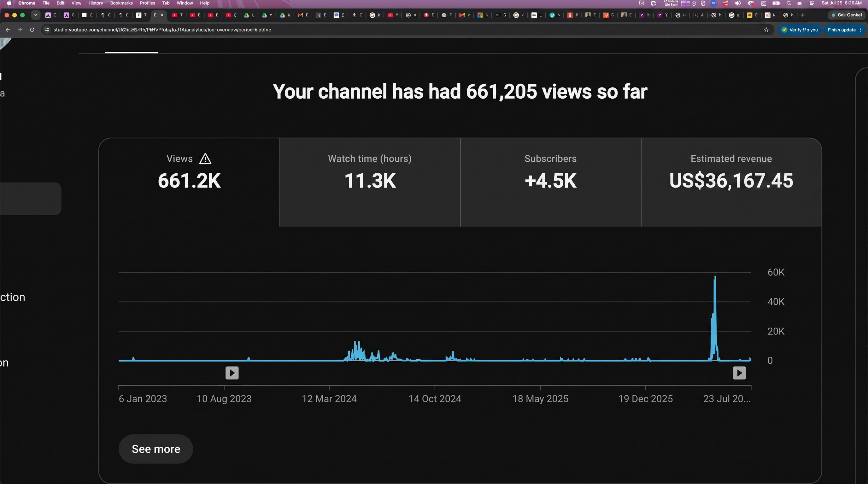868x484 pixels.
Task: Reload the page
Action: coord(32,30)
